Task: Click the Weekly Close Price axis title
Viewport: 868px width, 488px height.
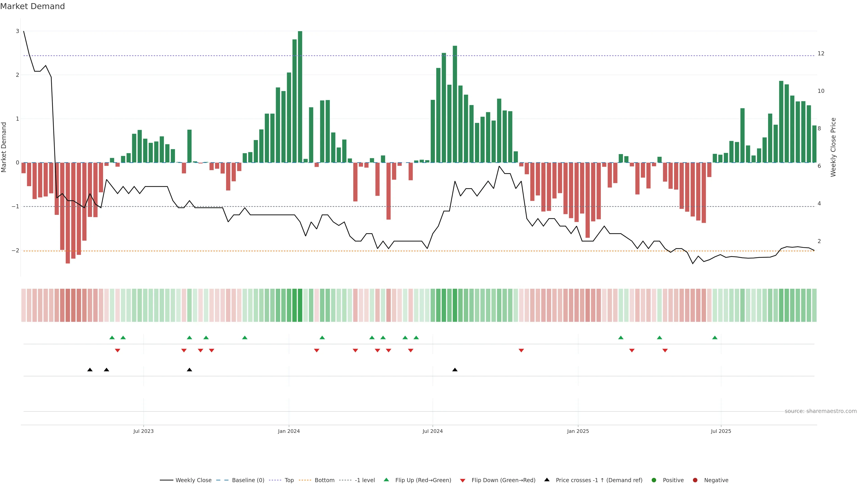Action: point(833,147)
